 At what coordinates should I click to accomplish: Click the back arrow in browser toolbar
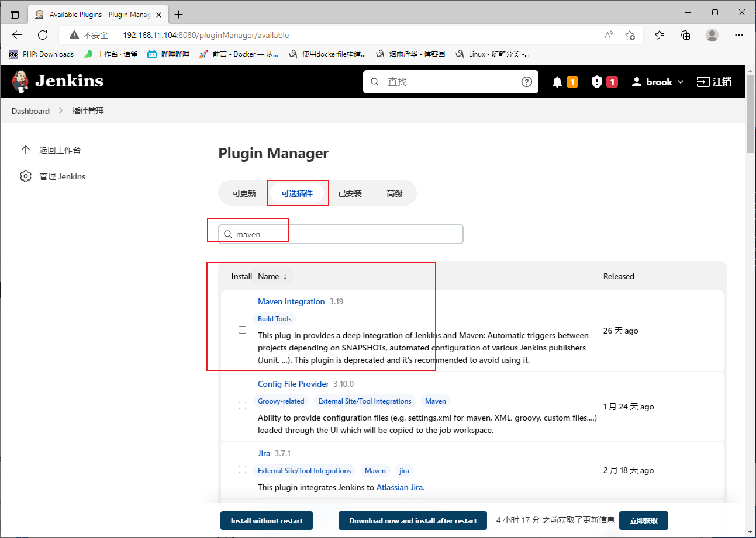pos(17,35)
